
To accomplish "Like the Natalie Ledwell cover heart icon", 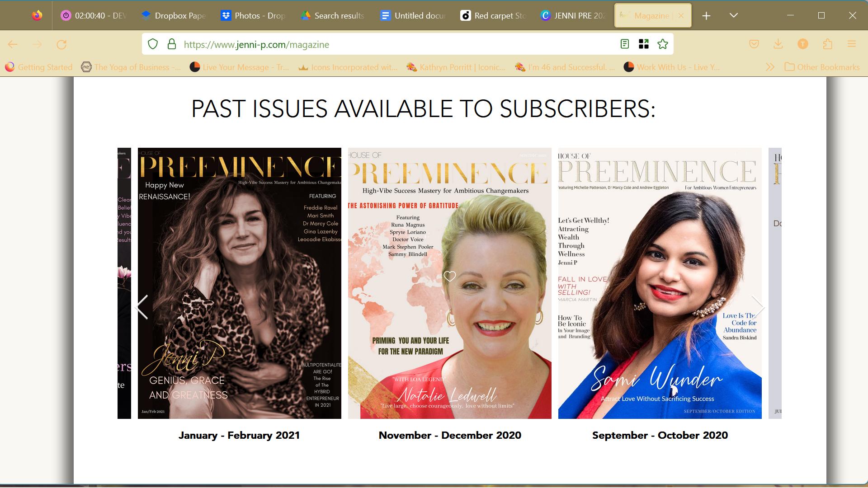I will (x=449, y=276).
